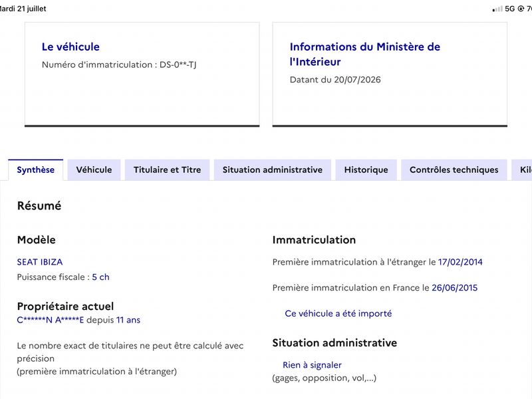Open the Titulaire et Titre tab

click(x=168, y=170)
